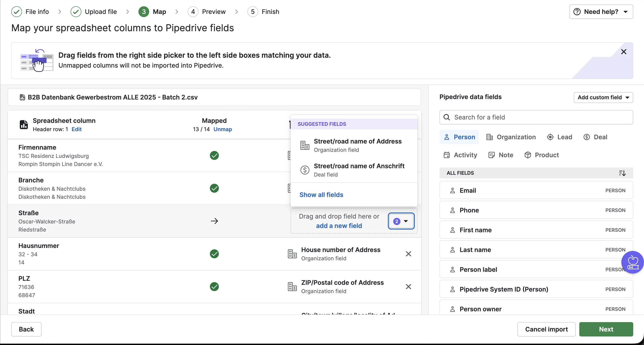Dismiss the drag fields instruction banner
Screen dimensions: 644x345
pos(624,52)
